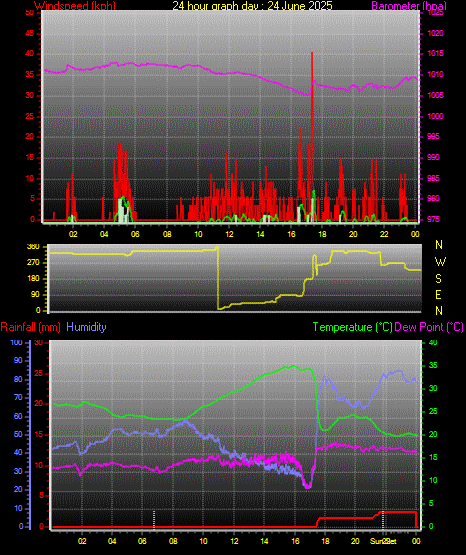Select temperature axis value 40
Image resolution: width=466 pixels, height=555 pixels.
click(433, 343)
